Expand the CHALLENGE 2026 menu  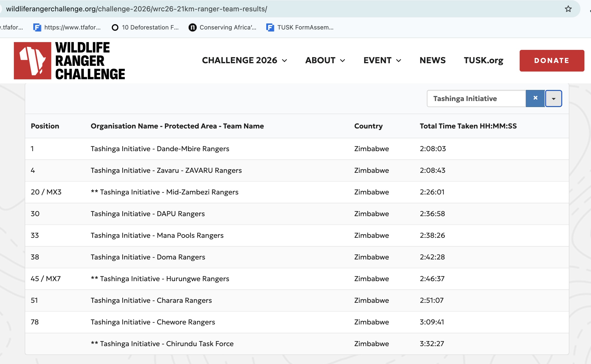click(x=245, y=60)
